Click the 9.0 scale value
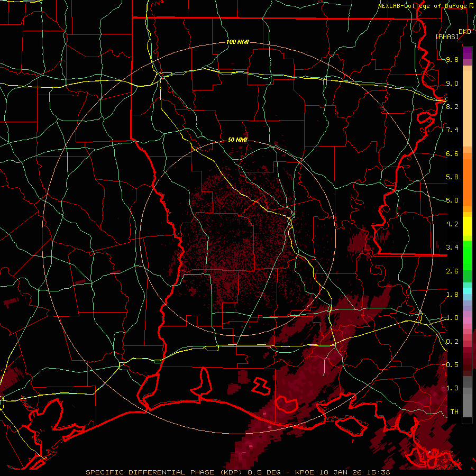 click(452, 83)
